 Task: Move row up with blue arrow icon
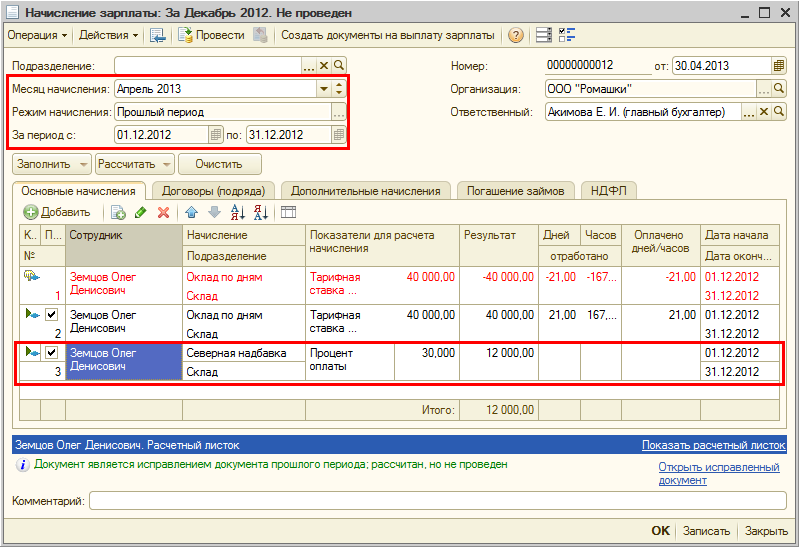point(190,212)
